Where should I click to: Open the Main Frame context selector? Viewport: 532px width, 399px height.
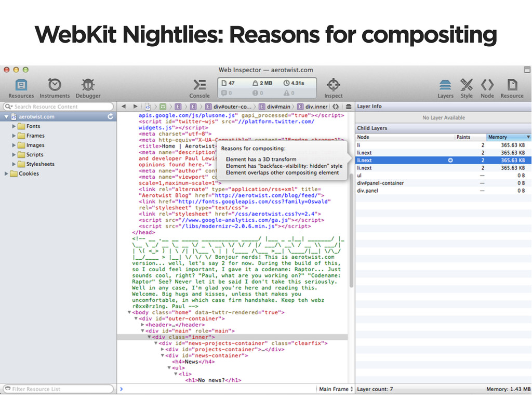tap(336, 389)
